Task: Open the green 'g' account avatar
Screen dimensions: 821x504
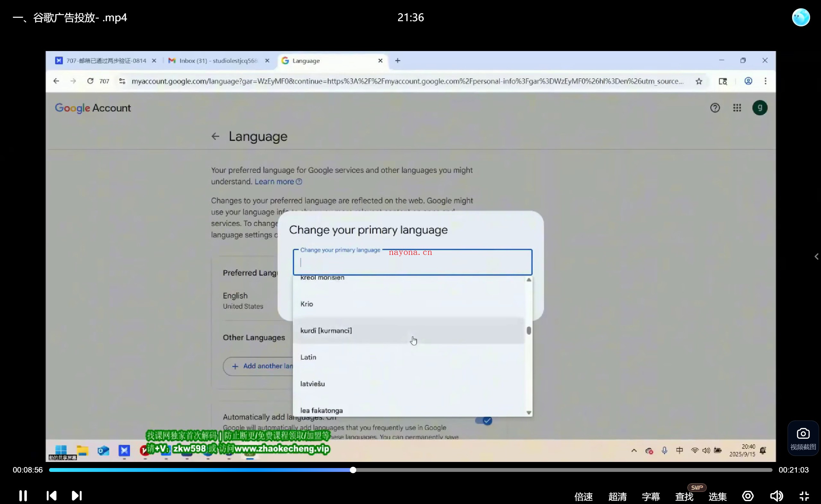Action: 760,108
